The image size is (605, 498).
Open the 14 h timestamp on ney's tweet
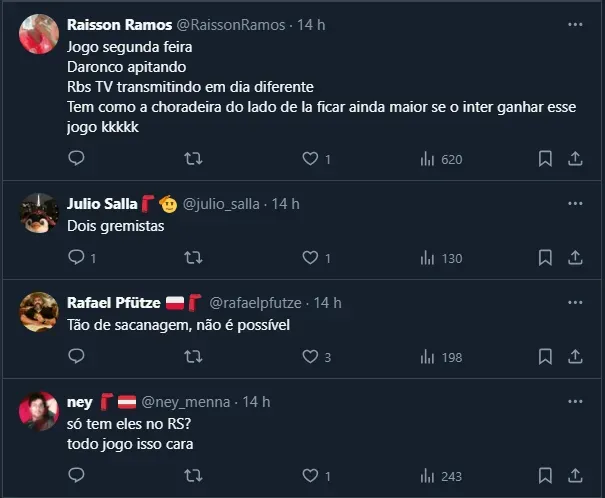tap(257, 402)
